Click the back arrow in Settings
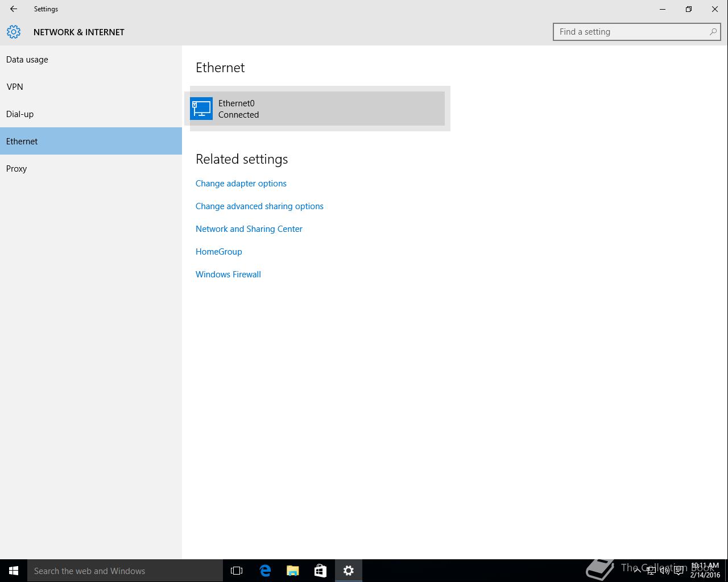Viewport: 728px width, 582px height. (14, 9)
